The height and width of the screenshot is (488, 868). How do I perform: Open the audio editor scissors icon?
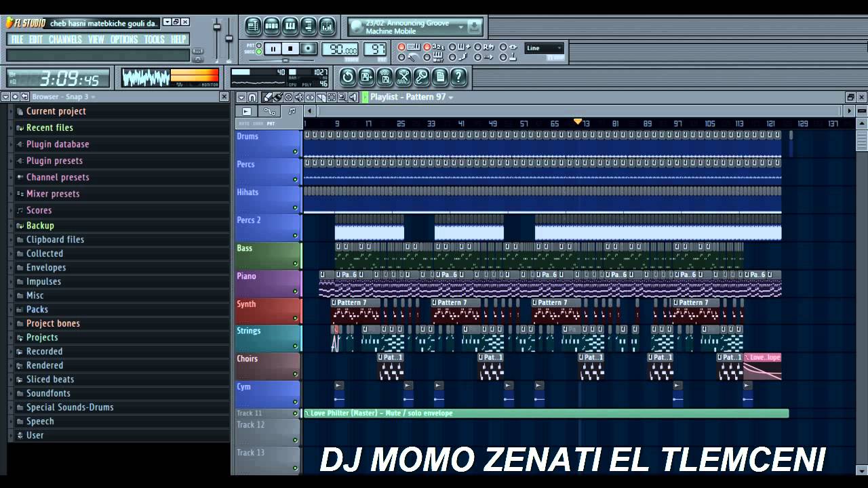pos(403,77)
